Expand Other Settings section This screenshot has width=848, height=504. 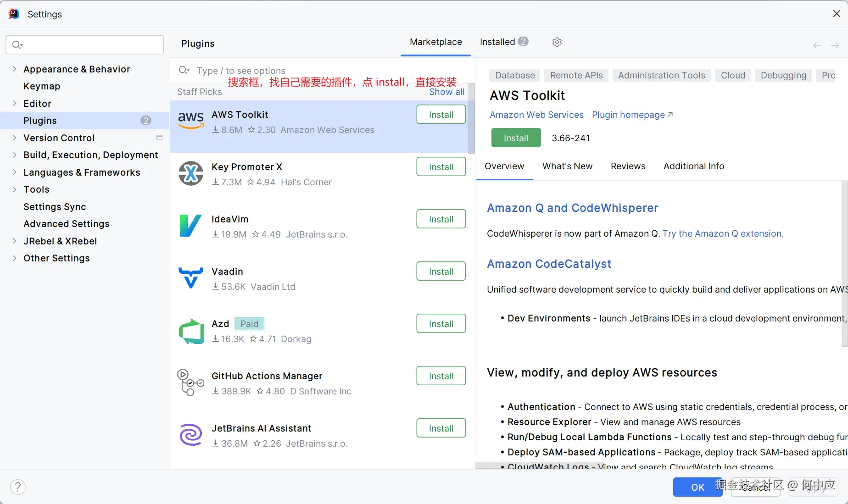[x=14, y=258]
